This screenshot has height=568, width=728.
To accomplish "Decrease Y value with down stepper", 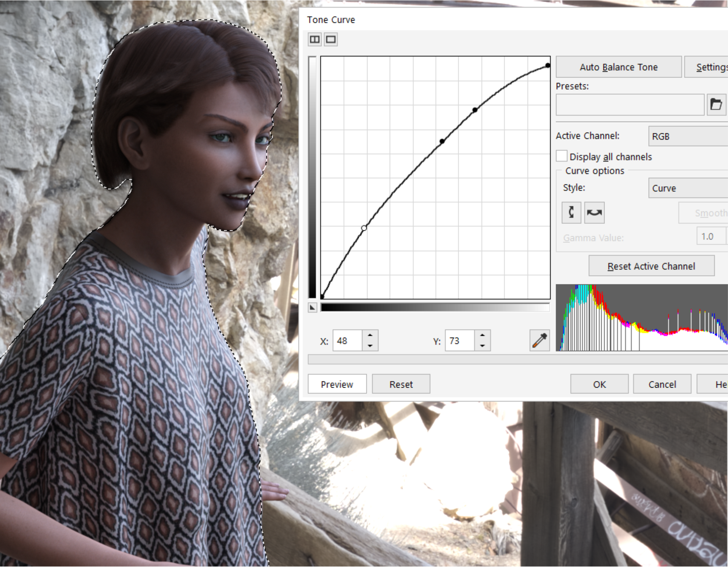I will (482, 346).
